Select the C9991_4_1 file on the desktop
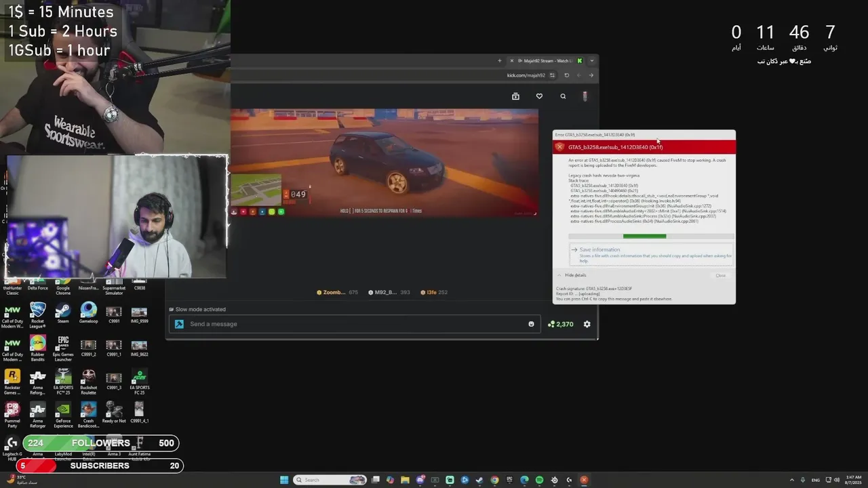Screen dimensions: 868x488 coord(139,412)
